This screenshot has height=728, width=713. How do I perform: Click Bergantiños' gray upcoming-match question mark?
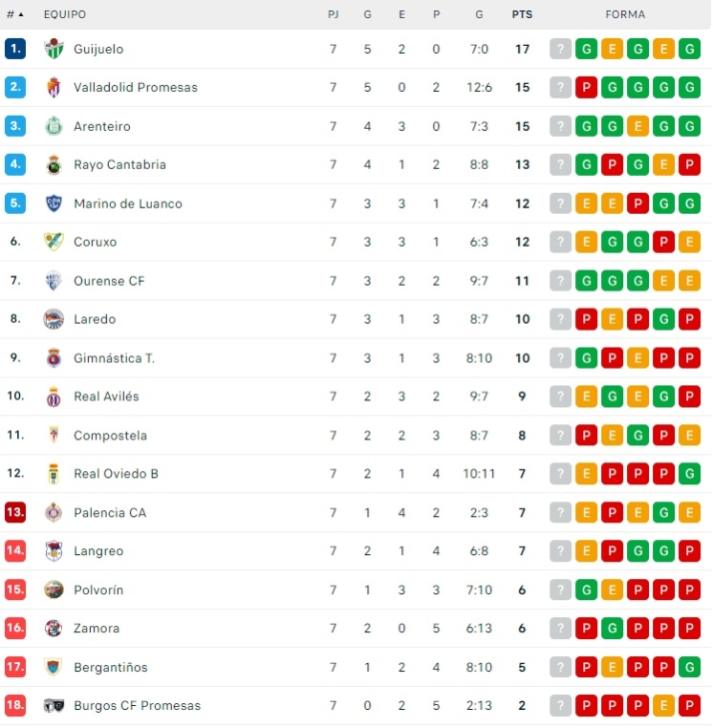[x=560, y=667]
